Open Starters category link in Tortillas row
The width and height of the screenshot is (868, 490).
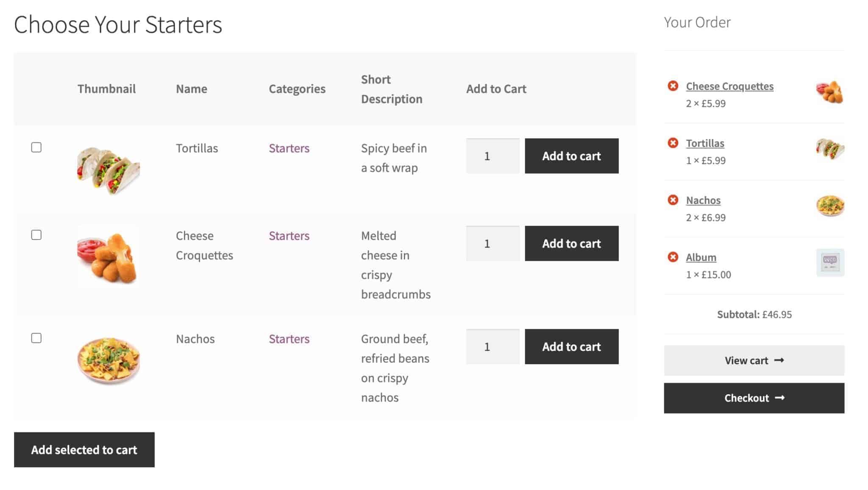click(x=289, y=148)
